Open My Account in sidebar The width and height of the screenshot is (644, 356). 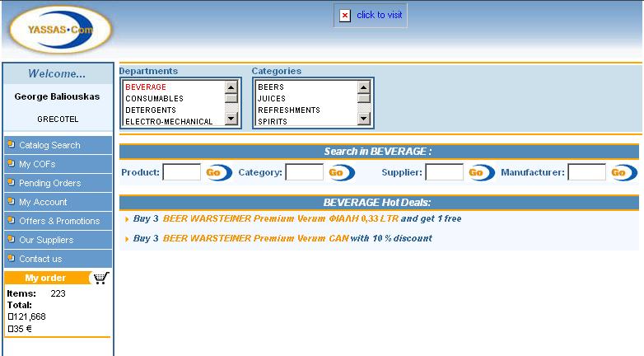click(58, 202)
